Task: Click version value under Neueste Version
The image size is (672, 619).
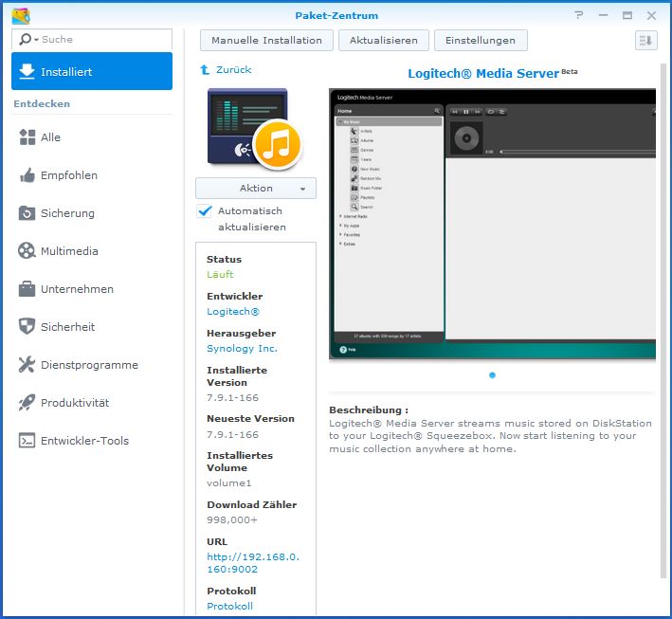Action: (233, 434)
